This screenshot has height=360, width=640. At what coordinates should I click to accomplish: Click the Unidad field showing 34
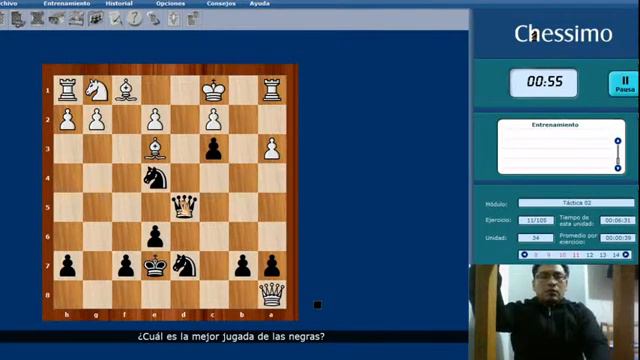tap(536, 238)
